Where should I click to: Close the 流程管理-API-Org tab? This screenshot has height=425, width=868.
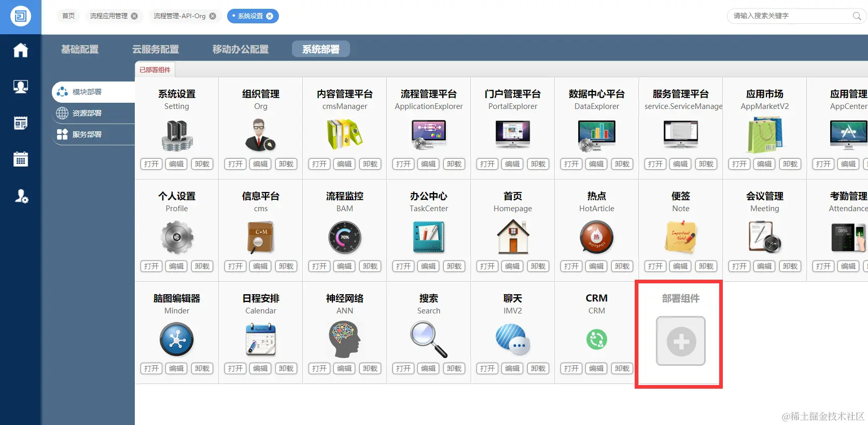pos(213,16)
